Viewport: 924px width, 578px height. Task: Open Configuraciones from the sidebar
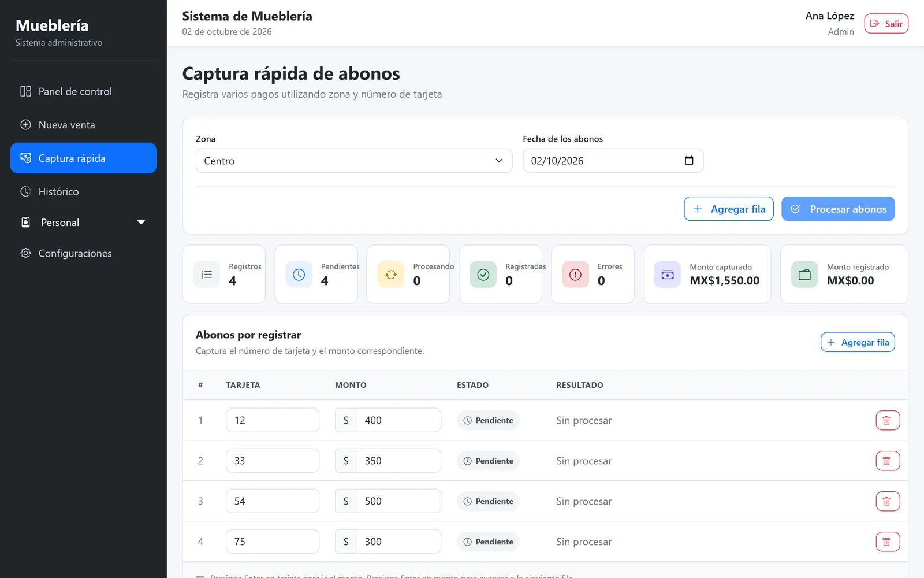click(x=83, y=253)
